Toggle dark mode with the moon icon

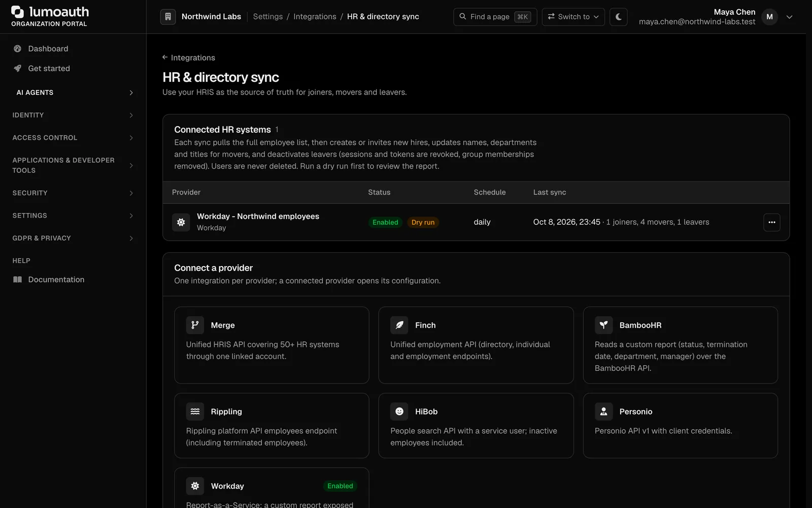[x=619, y=17]
